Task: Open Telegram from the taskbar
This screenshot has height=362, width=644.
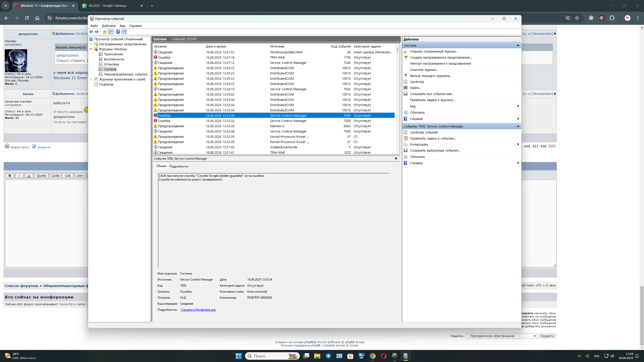Action: (x=328, y=356)
